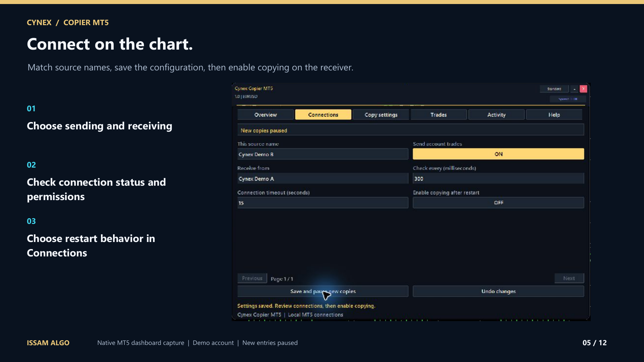Click Native MT5 dashboard capture footer text
This screenshot has height=362, width=644.
click(141, 343)
